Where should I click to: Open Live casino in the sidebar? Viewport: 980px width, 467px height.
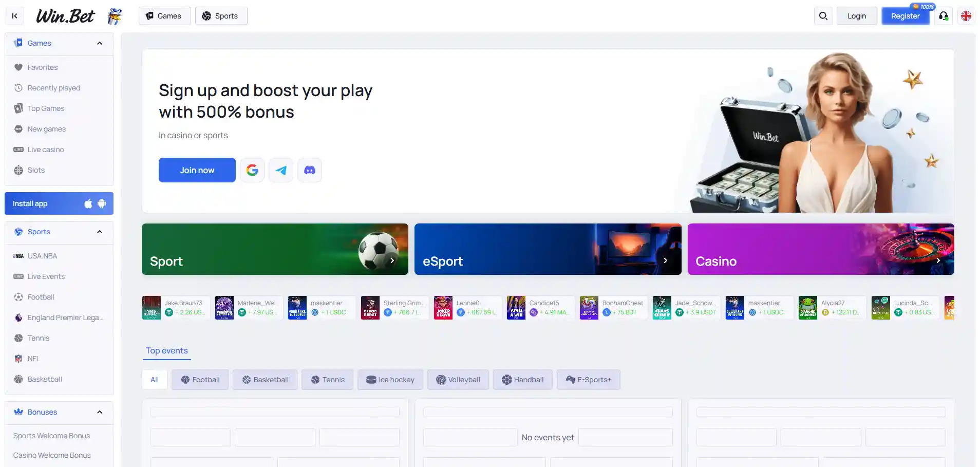(59, 150)
